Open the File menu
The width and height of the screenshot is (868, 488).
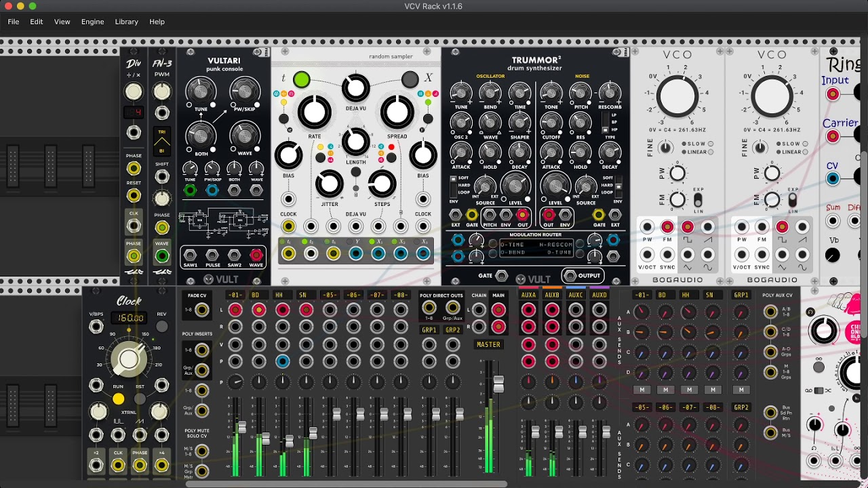(x=14, y=22)
